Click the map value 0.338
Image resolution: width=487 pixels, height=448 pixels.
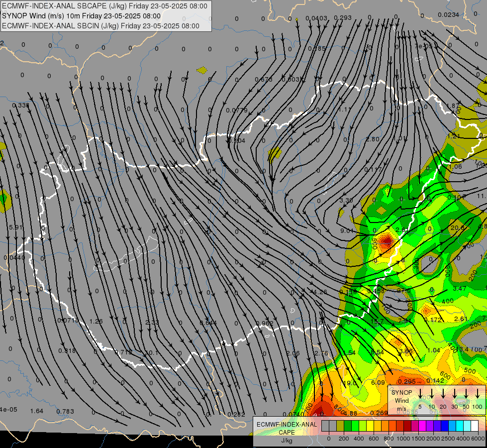(20, 106)
